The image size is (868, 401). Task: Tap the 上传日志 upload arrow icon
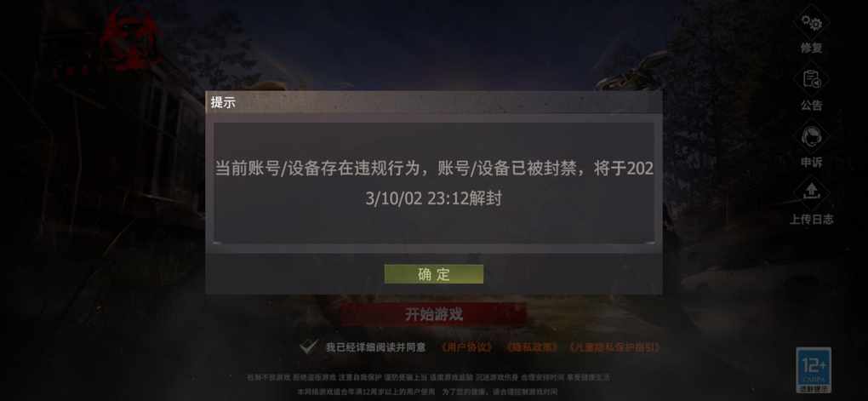[812, 192]
